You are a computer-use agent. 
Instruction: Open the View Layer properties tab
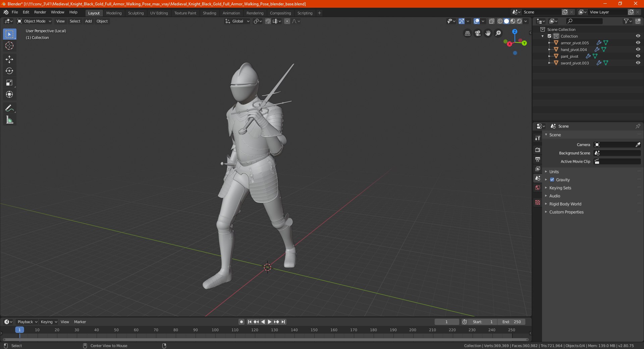click(538, 168)
